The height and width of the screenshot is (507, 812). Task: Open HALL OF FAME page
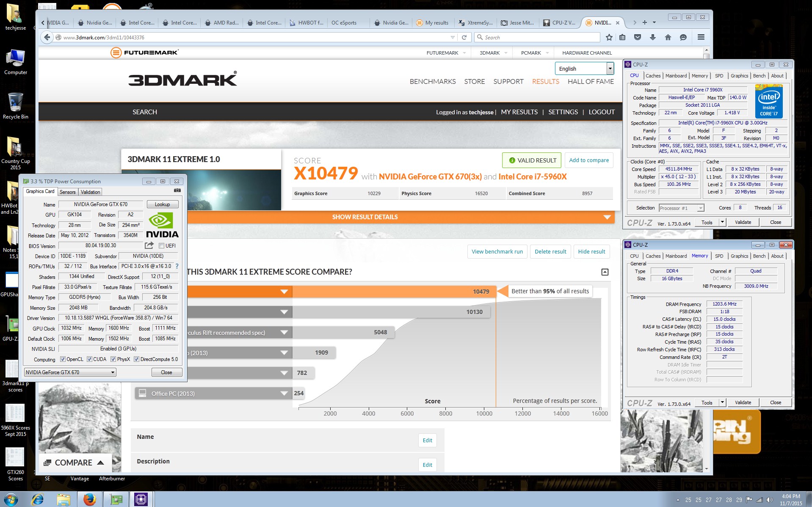click(591, 82)
